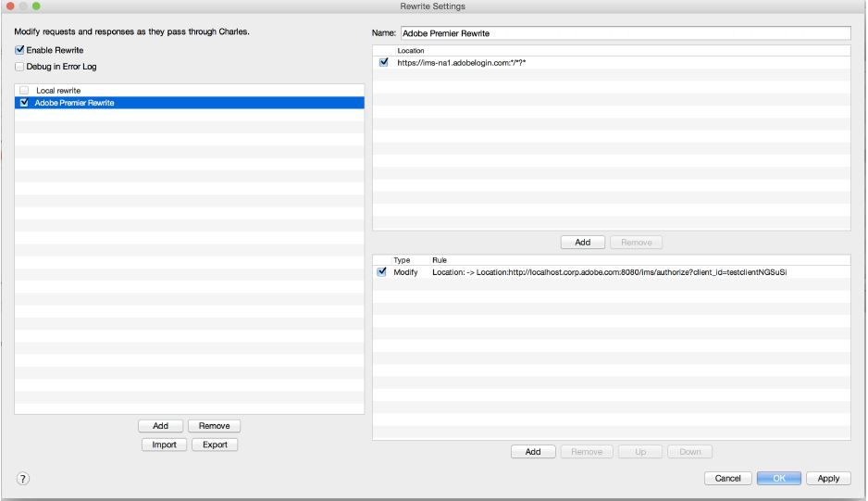Select the Modify Location rule row
The width and height of the screenshot is (868, 501).
612,272
